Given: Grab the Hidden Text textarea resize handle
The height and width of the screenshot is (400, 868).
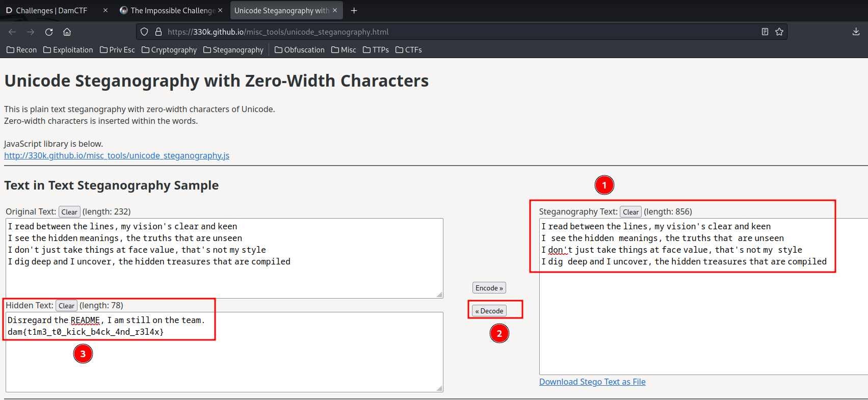Looking at the screenshot, I should [x=440, y=388].
